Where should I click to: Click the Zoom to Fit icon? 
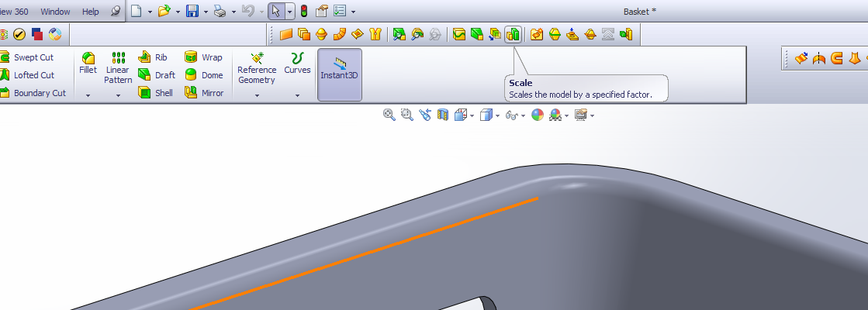tap(389, 115)
